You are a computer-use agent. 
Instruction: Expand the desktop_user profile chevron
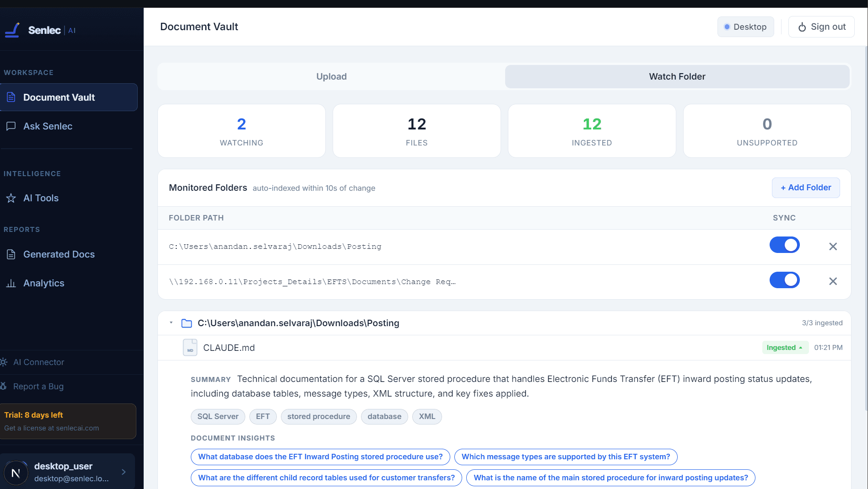tap(124, 472)
